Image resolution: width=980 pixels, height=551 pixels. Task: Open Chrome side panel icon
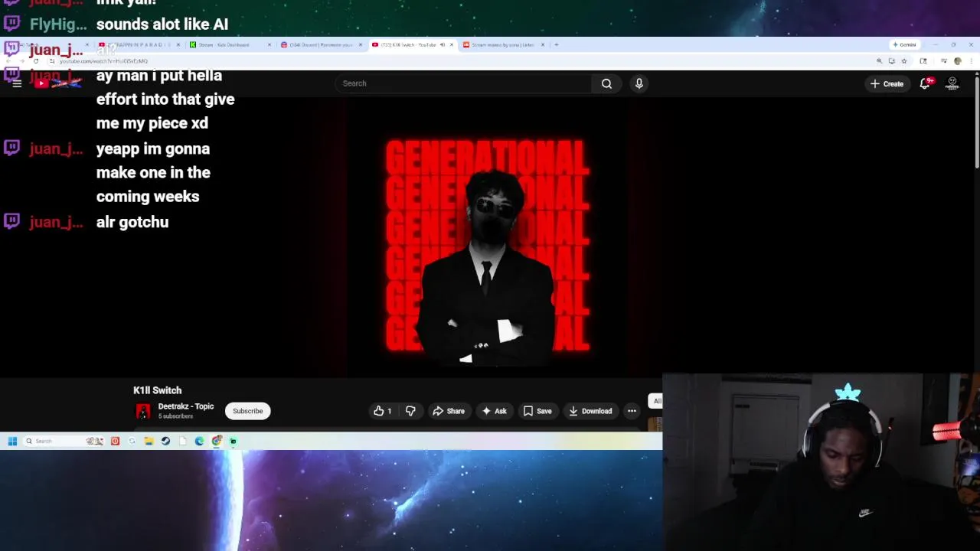(x=923, y=60)
